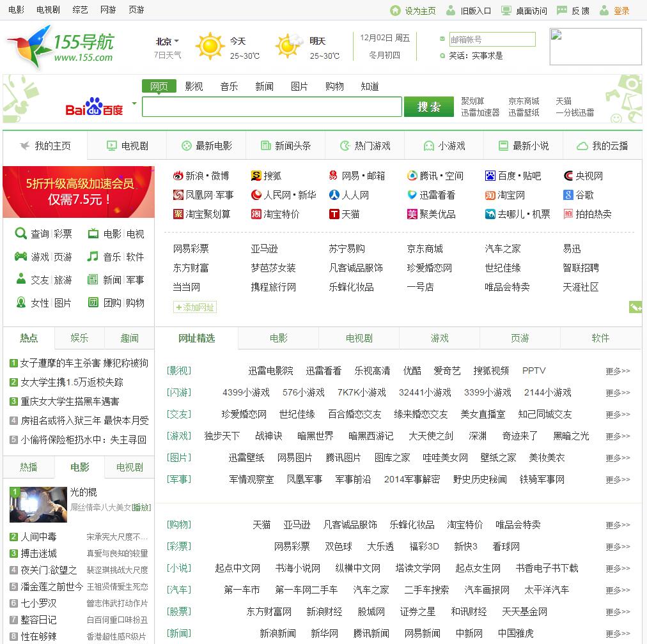647x644 pixels.
Task: Open the 电视剧 navigation tab
Action: pyautogui.click(x=127, y=146)
